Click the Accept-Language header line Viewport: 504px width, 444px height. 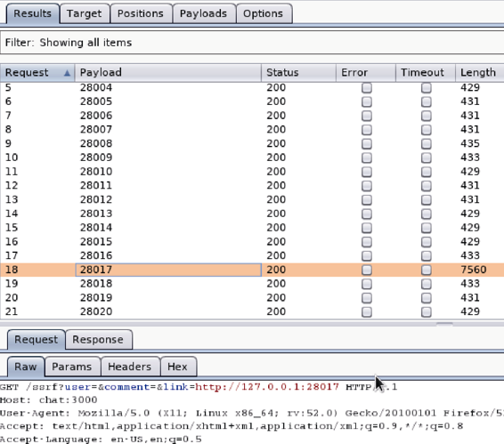pyautogui.click(x=101, y=440)
